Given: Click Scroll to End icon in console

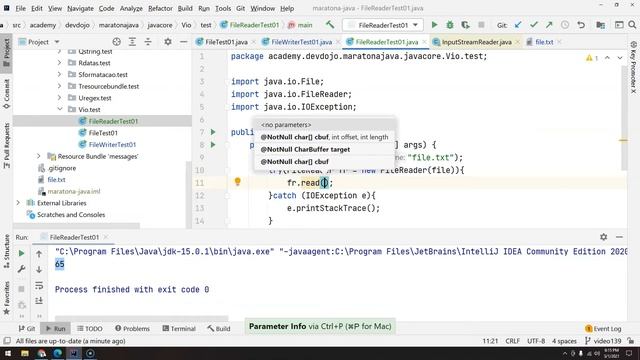Looking at the screenshot, I should tap(39, 301).
